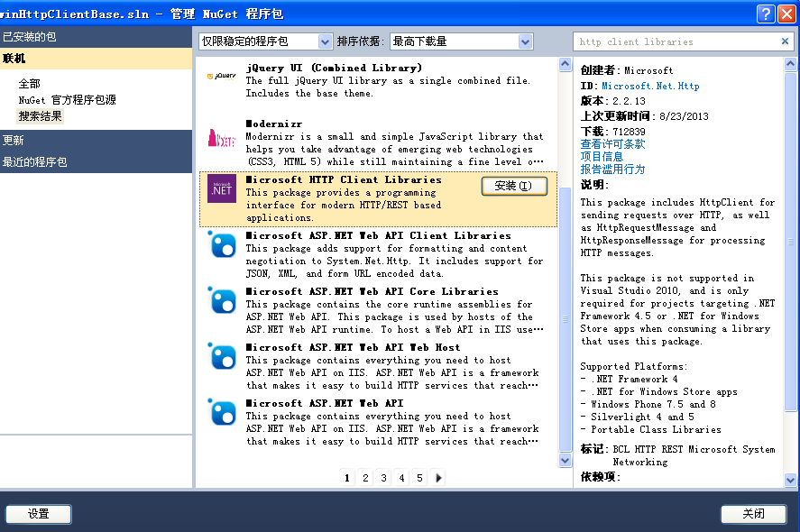
Task: Select NuGet 官方程序包源
Action: (68, 99)
